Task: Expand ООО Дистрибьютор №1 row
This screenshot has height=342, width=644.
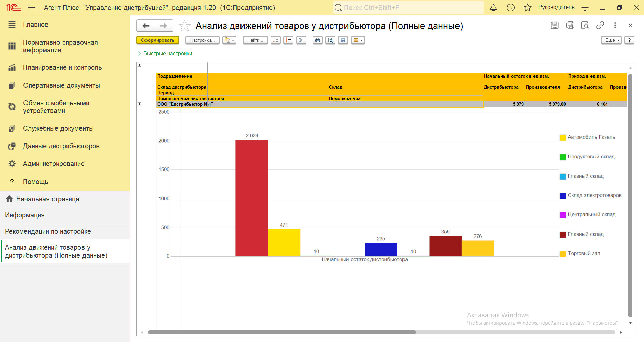Action: coord(140,104)
